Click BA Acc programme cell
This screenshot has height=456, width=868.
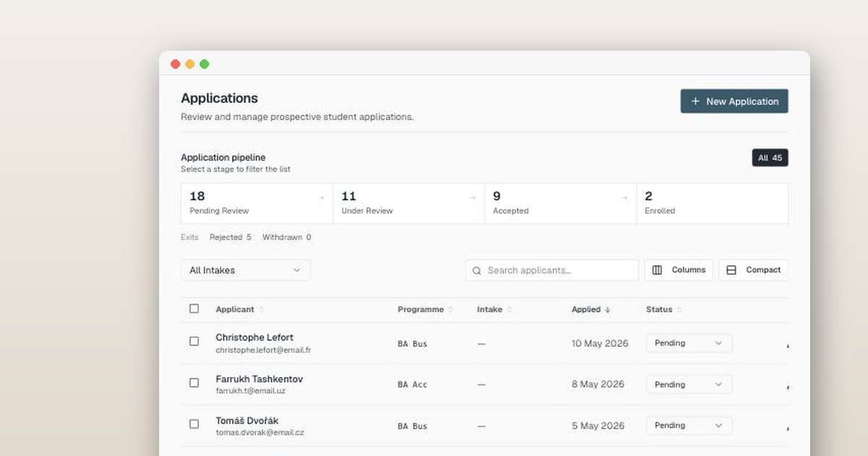[x=412, y=385]
